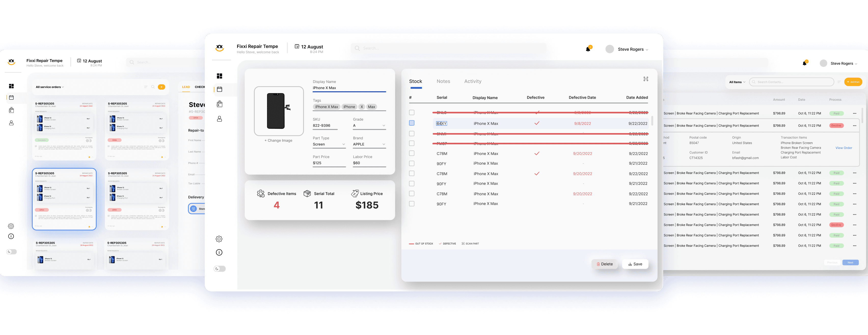Click the stock table scrollbar thumb
The height and width of the screenshot is (335, 868).
point(652,121)
